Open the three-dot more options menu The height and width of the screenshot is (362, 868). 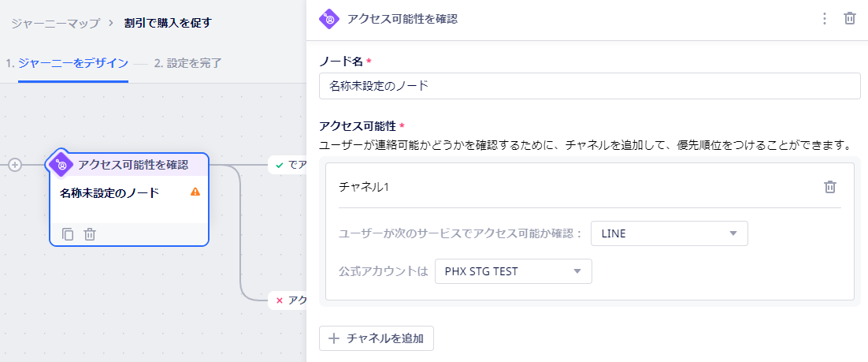point(824,19)
